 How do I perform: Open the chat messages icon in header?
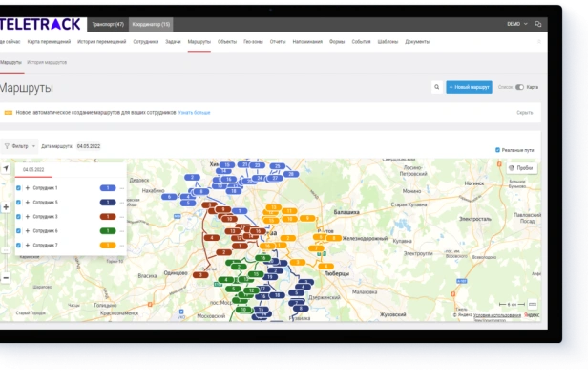[538, 24]
